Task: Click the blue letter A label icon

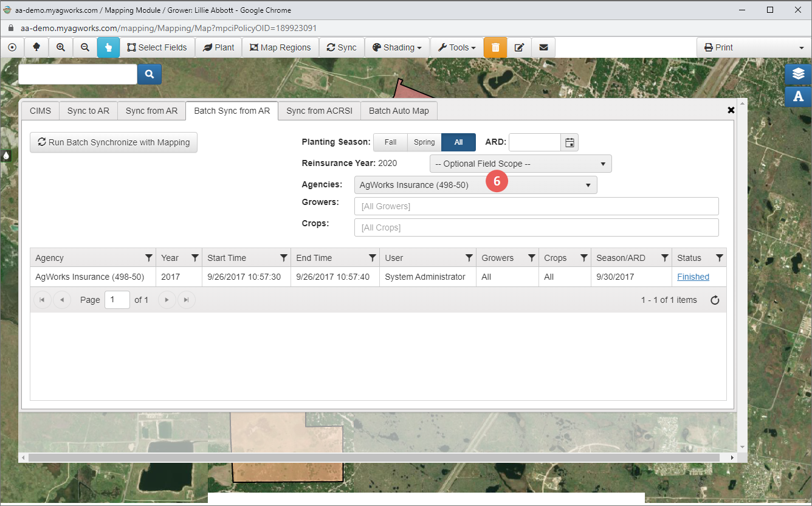Action: (798, 96)
